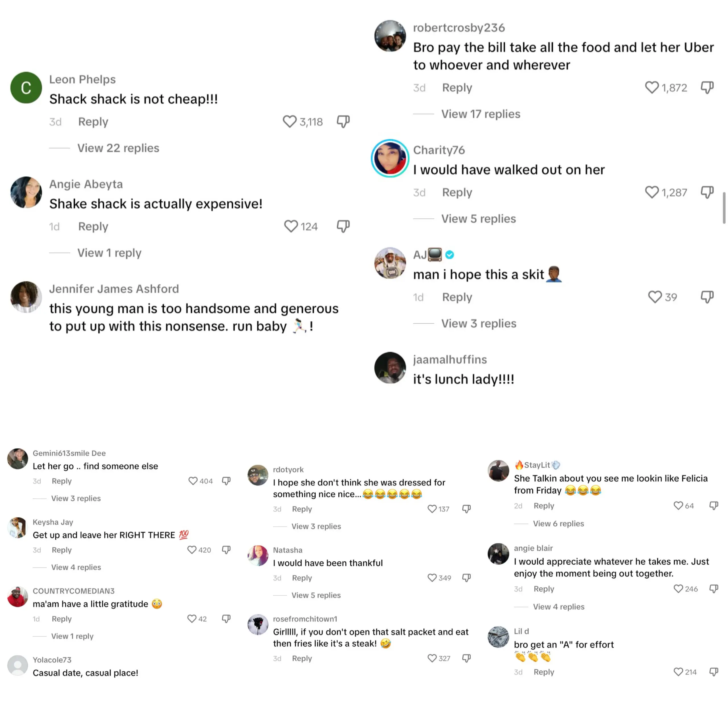Image resolution: width=728 pixels, height=728 pixels.
Task: Click Leon Phelps' green C avatar
Action: tap(26, 88)
